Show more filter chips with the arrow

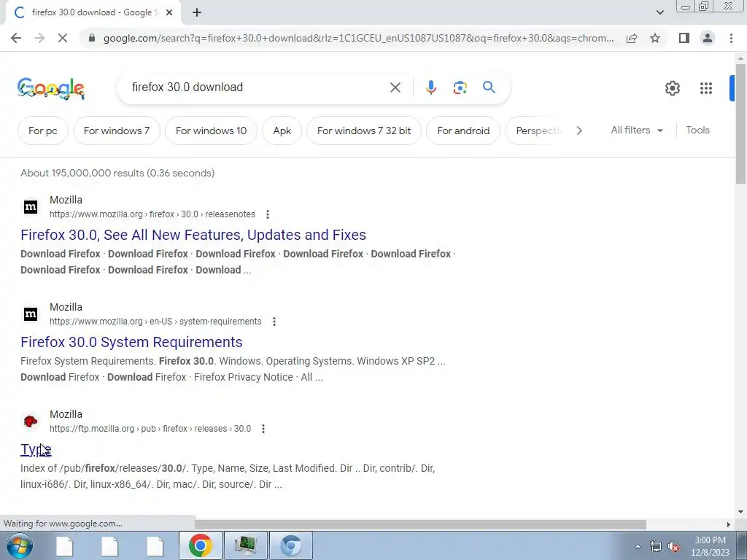tap(579, 131)
